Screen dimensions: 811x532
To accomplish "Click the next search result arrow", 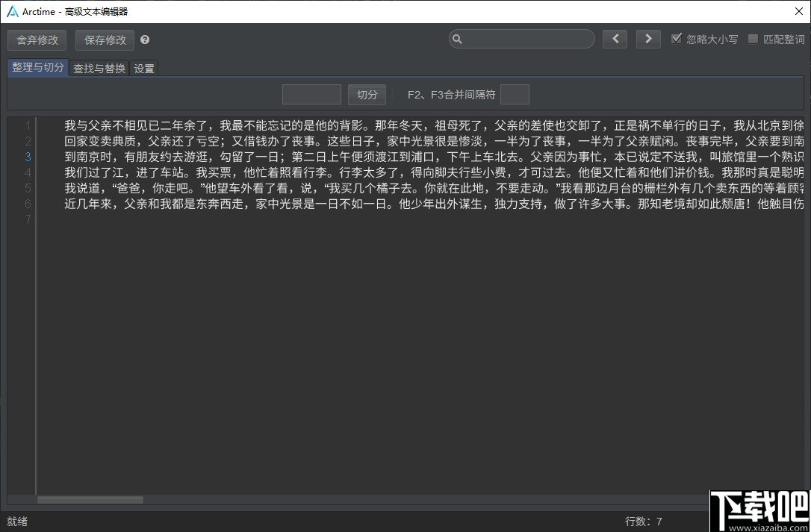I will (x=648, y=39).
